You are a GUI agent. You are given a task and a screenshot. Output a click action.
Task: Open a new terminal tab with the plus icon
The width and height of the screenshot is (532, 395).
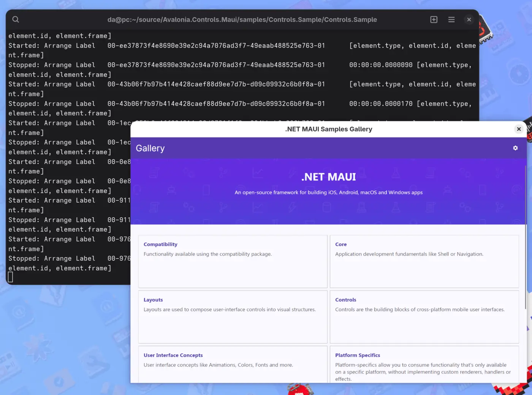pyautogui.click(x=434, y=19)
